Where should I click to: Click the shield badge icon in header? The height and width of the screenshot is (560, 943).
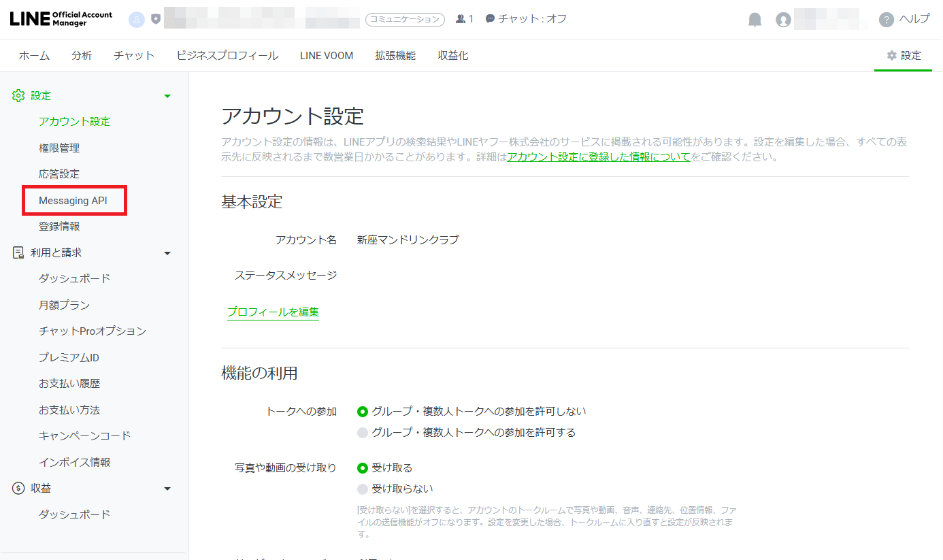(x=156, y=20)
